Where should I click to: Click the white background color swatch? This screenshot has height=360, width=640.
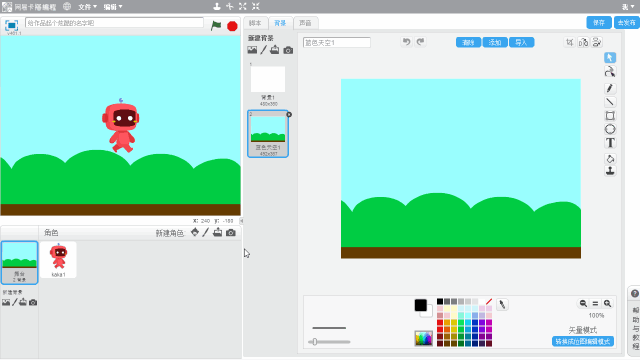(x=429, y=313)
